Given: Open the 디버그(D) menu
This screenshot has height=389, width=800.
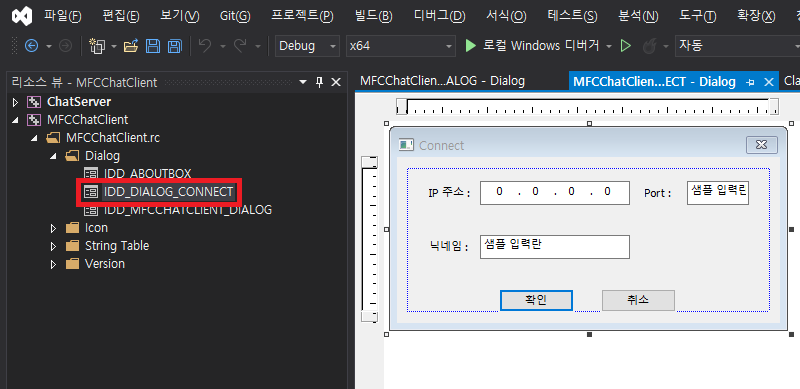Looking at the screenshot, I should (x=439, y=16).
